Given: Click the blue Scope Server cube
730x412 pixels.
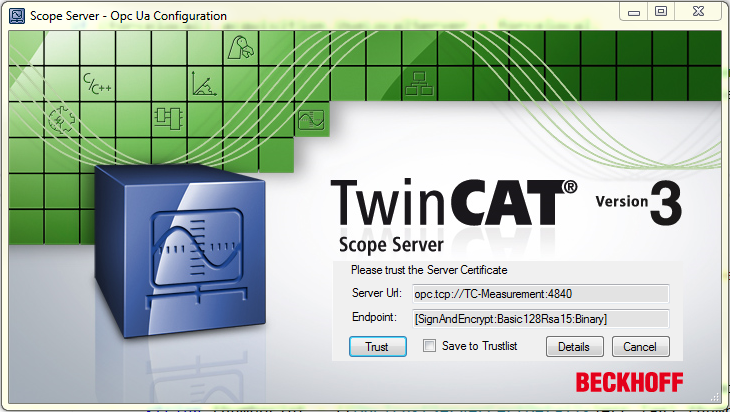Looking at the screenshot, I should tap(181, 251).
